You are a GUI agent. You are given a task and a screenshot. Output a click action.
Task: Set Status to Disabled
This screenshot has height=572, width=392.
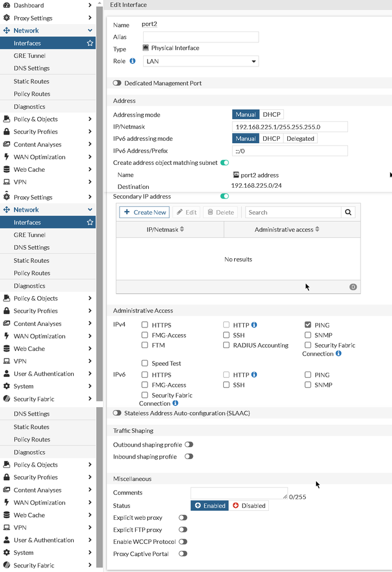pos(250,506)
